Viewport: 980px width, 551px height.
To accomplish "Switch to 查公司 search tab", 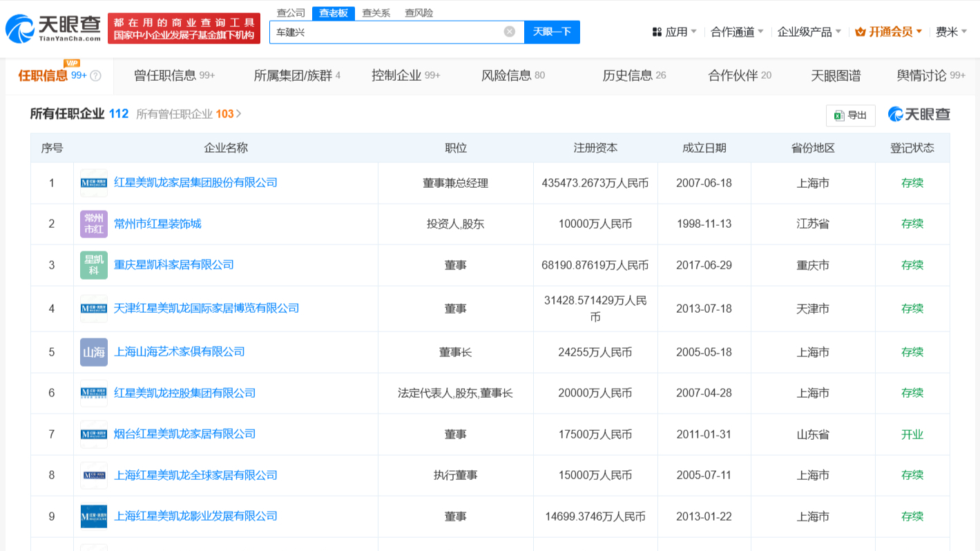I will (x=291, y=12).
